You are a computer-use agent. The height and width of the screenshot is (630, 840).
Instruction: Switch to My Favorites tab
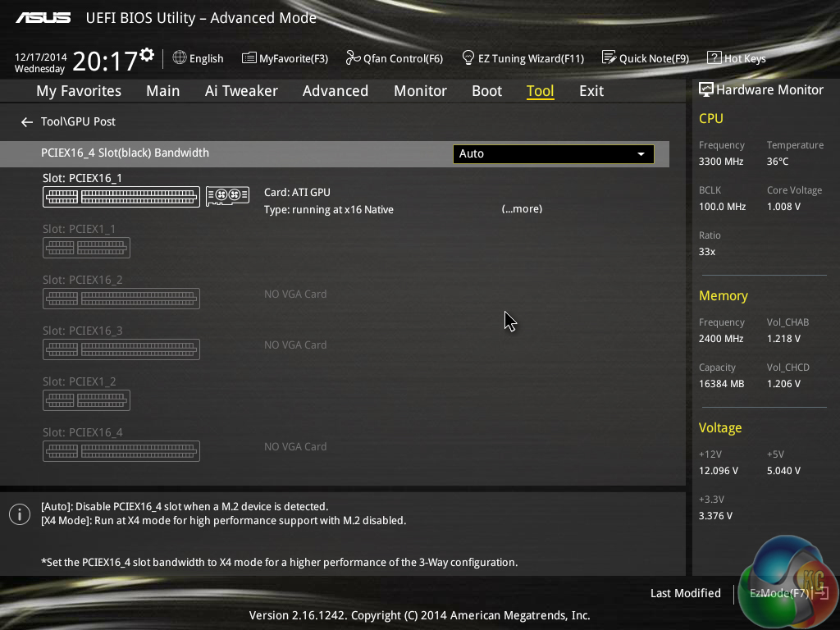click(x=79, y=91)
